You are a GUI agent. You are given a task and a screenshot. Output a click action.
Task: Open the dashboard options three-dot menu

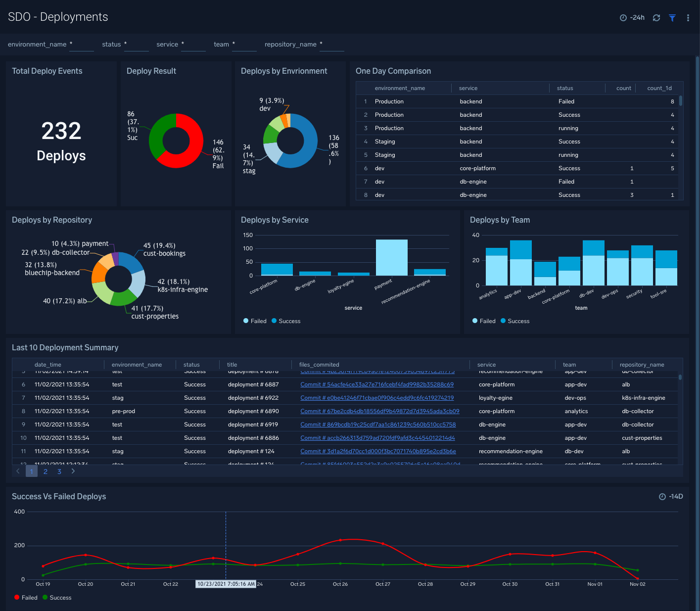[x=688, y=17]
